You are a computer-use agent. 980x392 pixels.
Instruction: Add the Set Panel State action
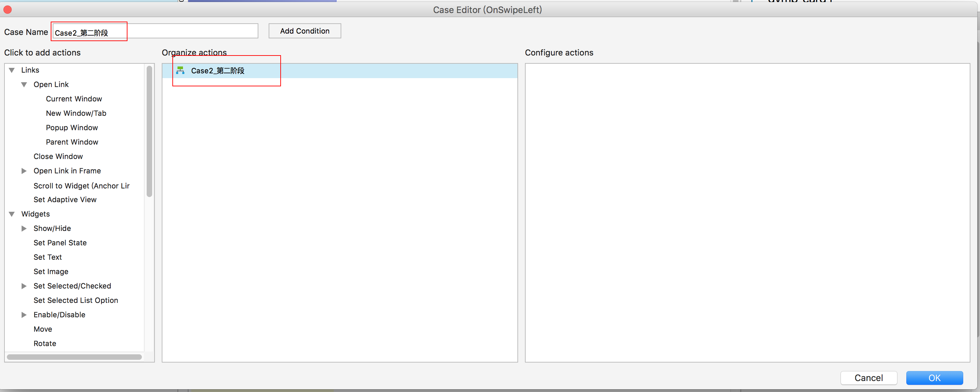point(60,243)
